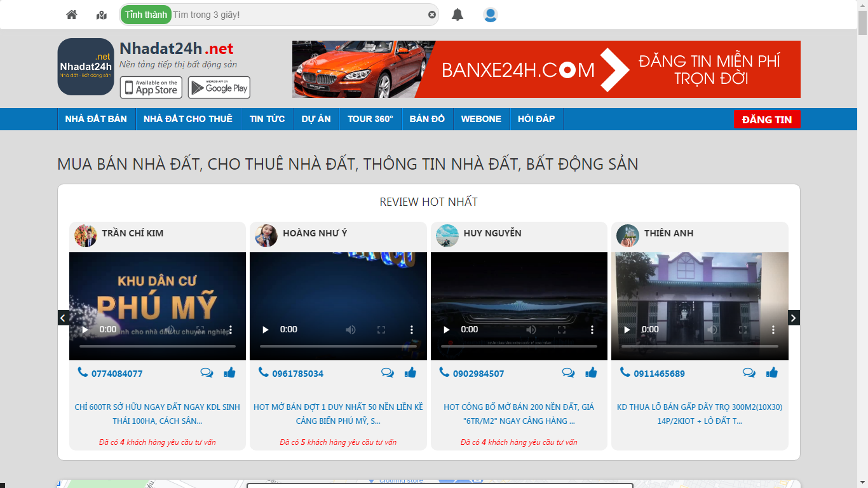Screen dimensions: 868x488
Task: Open Trần Chí Kim's profile avatar
Action: (x=86, y=236)
